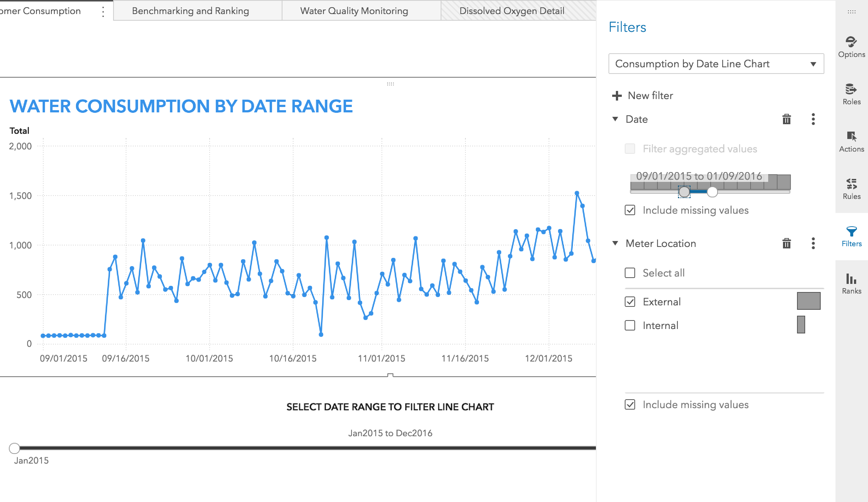The image size is (868, 502).
Task: Collapse the Date filter section
Action: coord(615,119)
